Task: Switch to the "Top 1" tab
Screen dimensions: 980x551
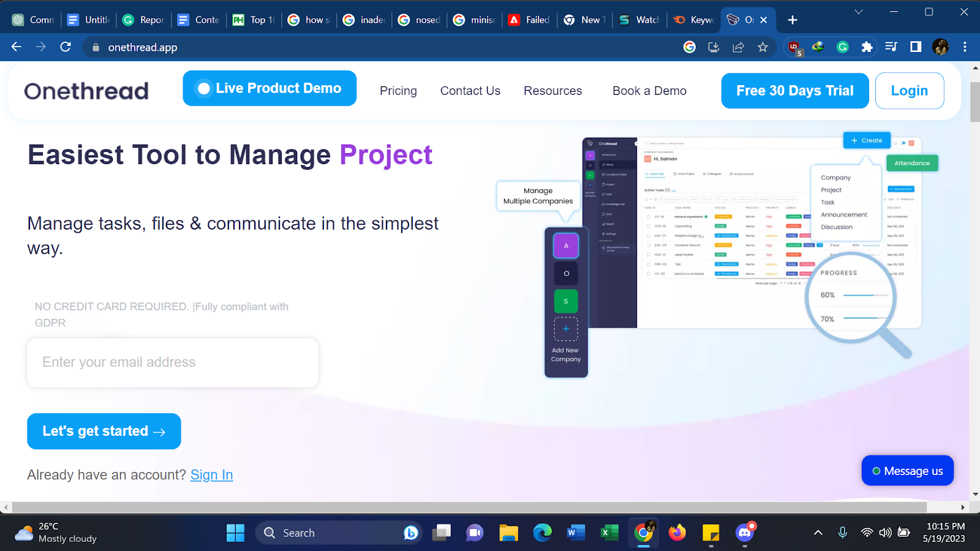Action: [x=254, y=20]
